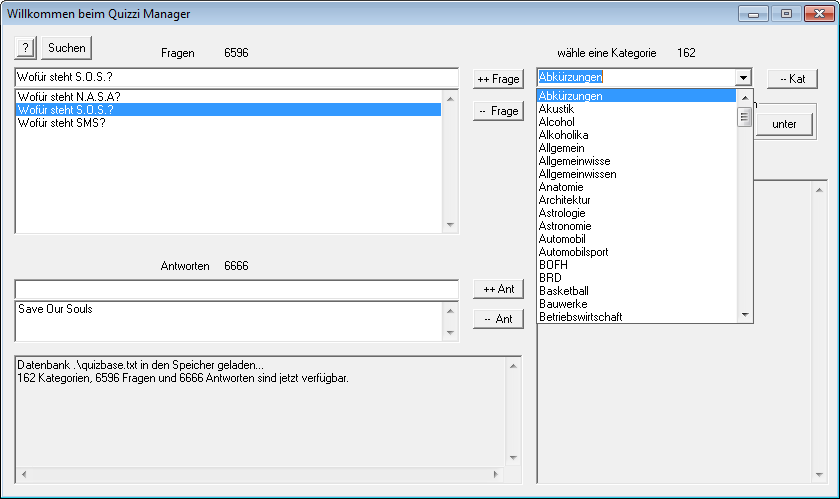Delete answer using -- Ant button
Screen dimensions: 840x499
point(498,319)
